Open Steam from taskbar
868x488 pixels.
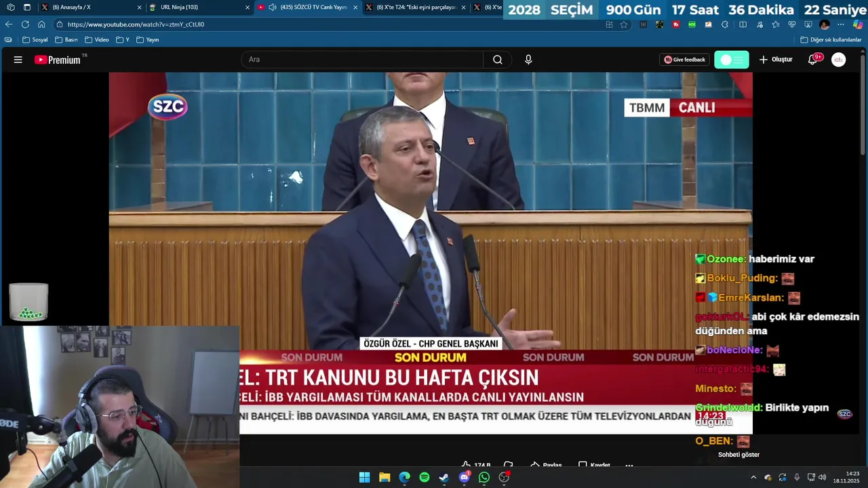point(444,477)
